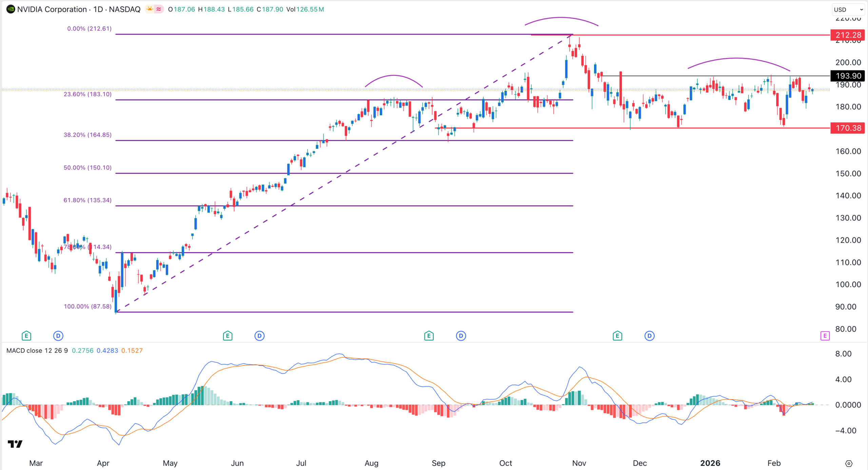This screenshot has width=868, height=470.
Task: Click the orange sun market-status icon
Action: 149,9
